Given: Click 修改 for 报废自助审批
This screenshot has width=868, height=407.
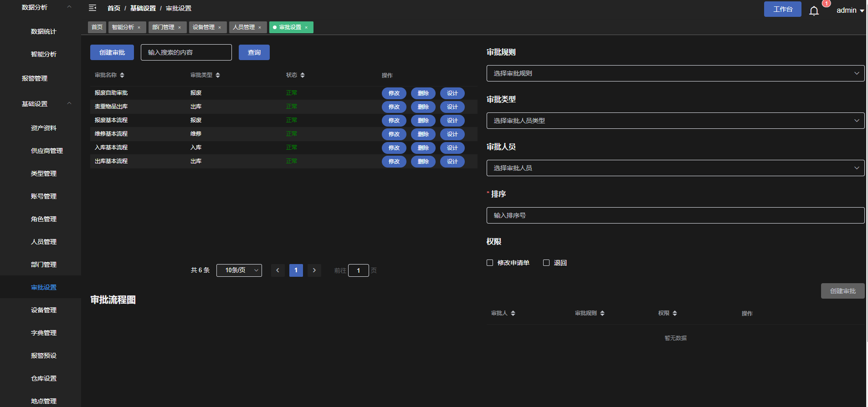Looking at the screenshot, I should pos(394,93).
